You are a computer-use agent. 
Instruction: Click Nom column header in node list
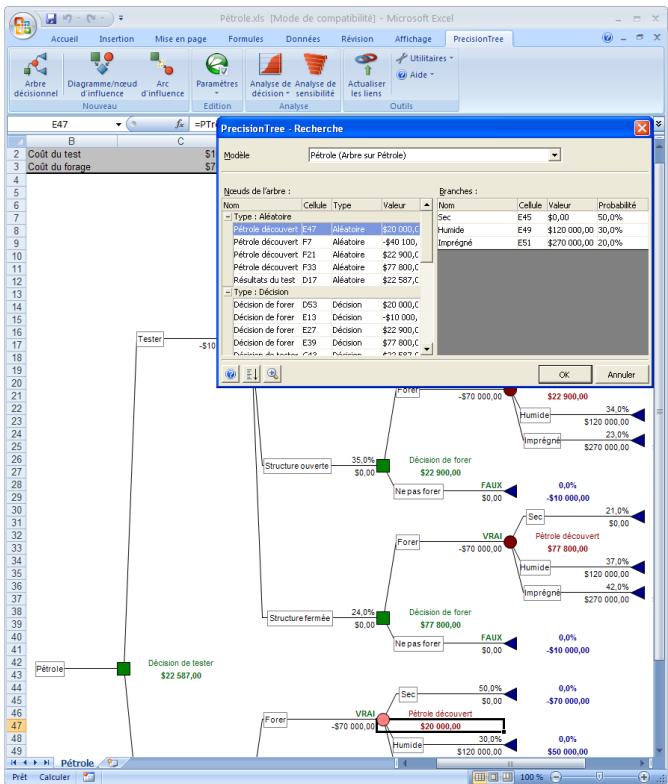tap(262, 205)
